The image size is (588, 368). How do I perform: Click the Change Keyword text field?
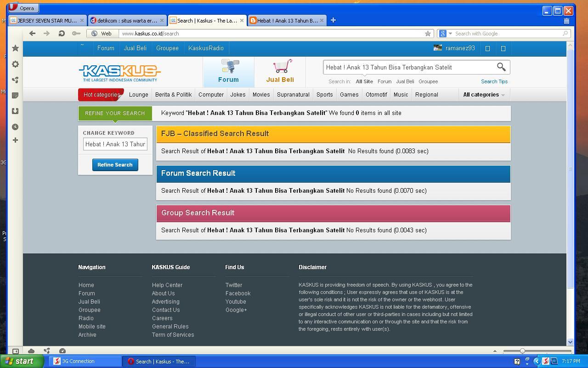tap(115, 144)
